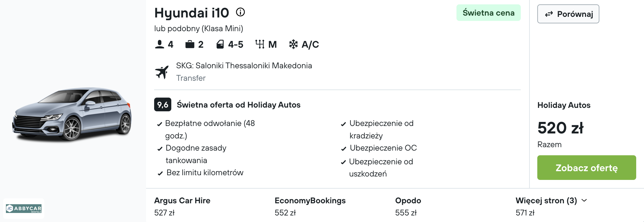The height and width of the screenshot is (222, 644).
Task: Click the info icon next to Hyundai i10
Action: point(240,12)
